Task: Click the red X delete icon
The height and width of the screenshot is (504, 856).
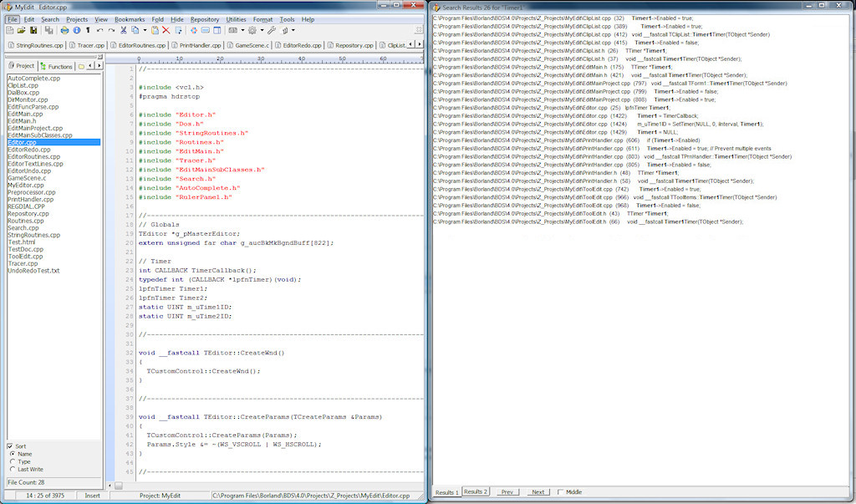Action: point(166,31)
